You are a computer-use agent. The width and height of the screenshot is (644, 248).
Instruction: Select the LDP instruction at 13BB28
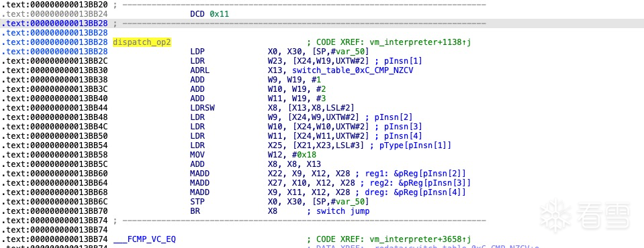coord(197,51)
